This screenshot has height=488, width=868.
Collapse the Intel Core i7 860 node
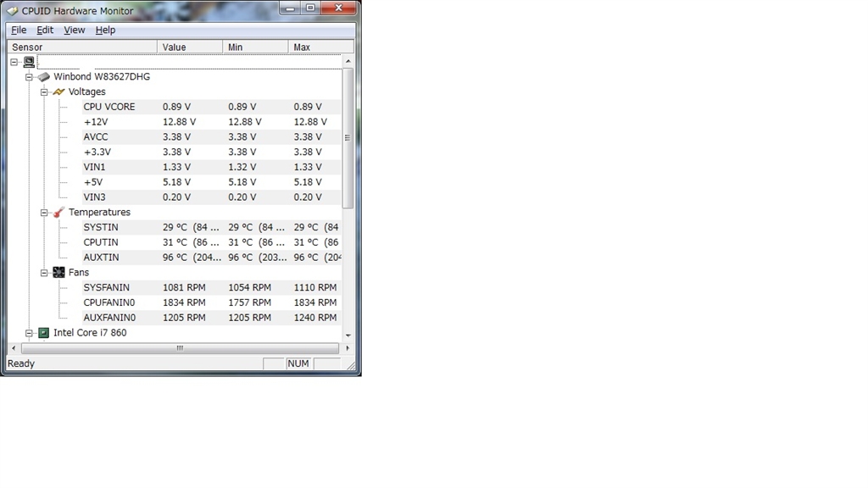[29, 333]
